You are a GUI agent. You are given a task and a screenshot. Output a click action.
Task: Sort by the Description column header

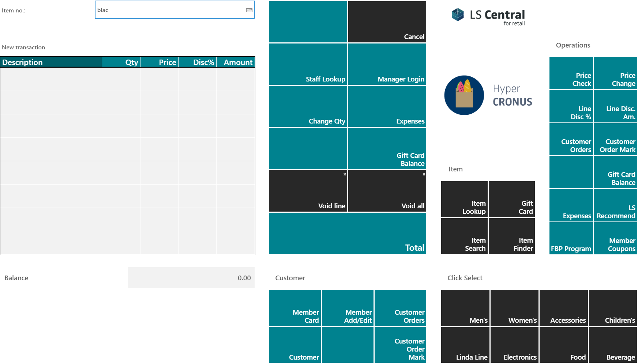click(51, 62)
